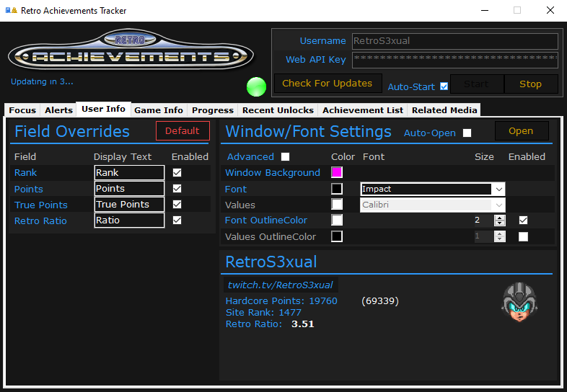Click the Retro Ratio field label
The height and width of the screenshot is (392, 567).
40,220
